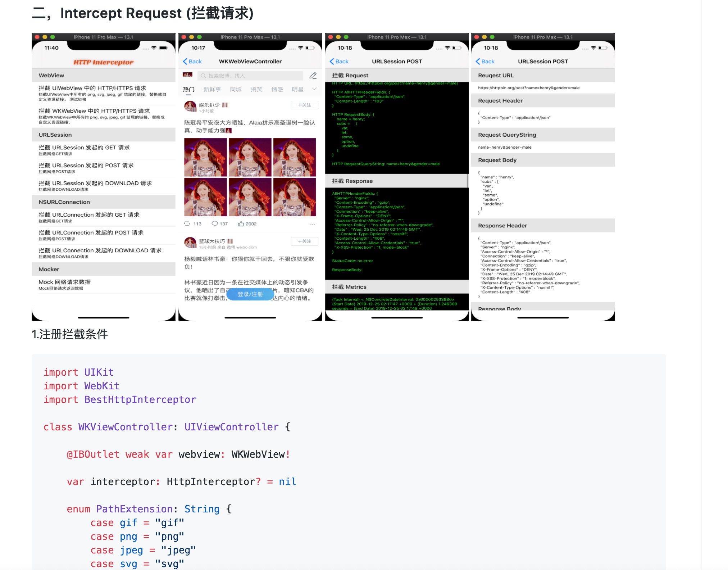Click +关注 button for 娱乐扒少
The image size is (728, 570).
pyautogui.click(x=304, y=105)
